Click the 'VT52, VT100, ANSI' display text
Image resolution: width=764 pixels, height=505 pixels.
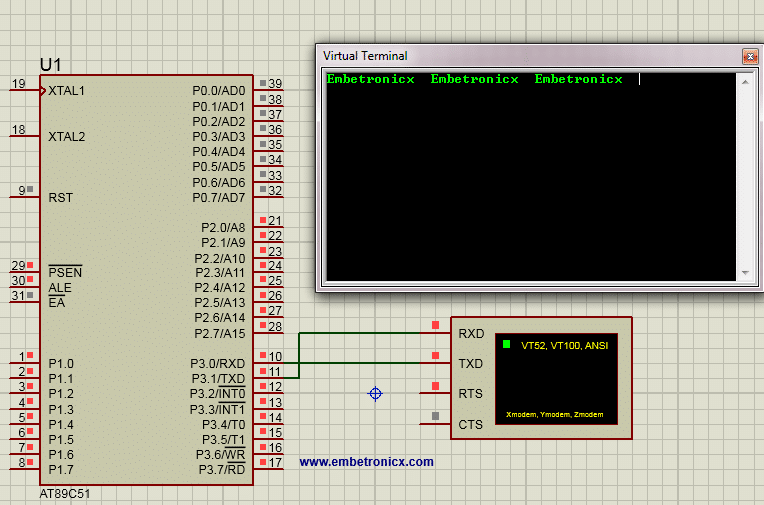[564, 346]
